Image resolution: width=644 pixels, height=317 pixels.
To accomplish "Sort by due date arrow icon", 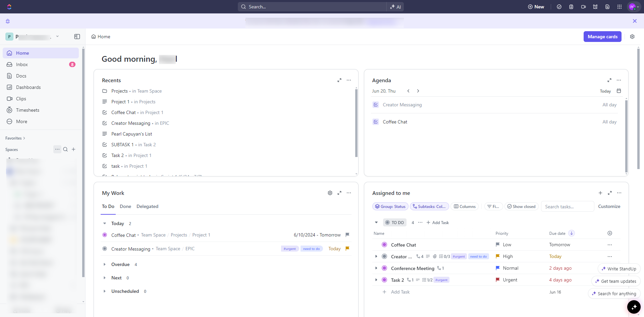I will click(x=572, y=233).
